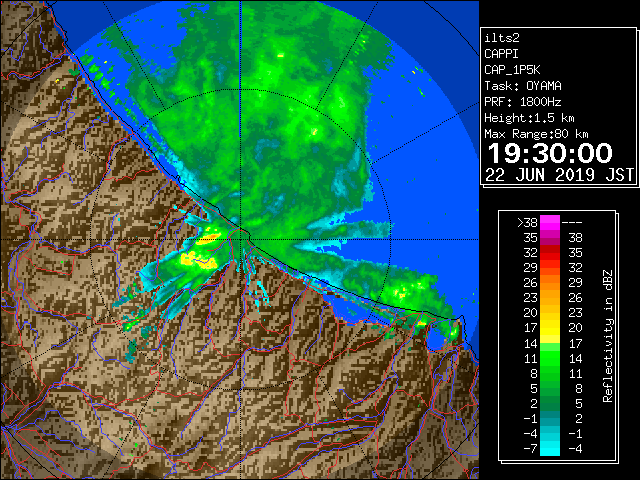Click the ilts2 label in info box
This screenshot has width=640, height=480.
[502, 38]
